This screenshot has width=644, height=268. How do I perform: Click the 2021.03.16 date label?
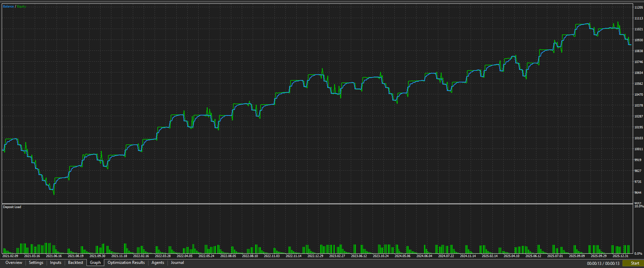tap(32, 256)
